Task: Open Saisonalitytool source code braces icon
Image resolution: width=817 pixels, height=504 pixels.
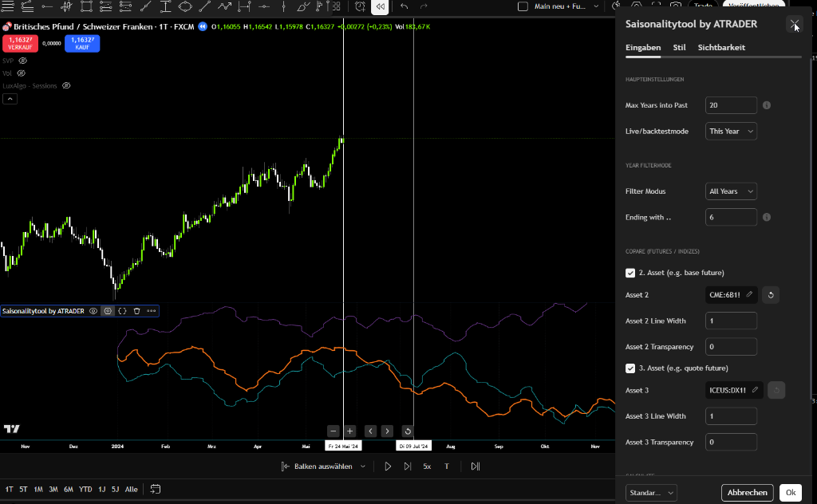Action: [x=122, y=311]
